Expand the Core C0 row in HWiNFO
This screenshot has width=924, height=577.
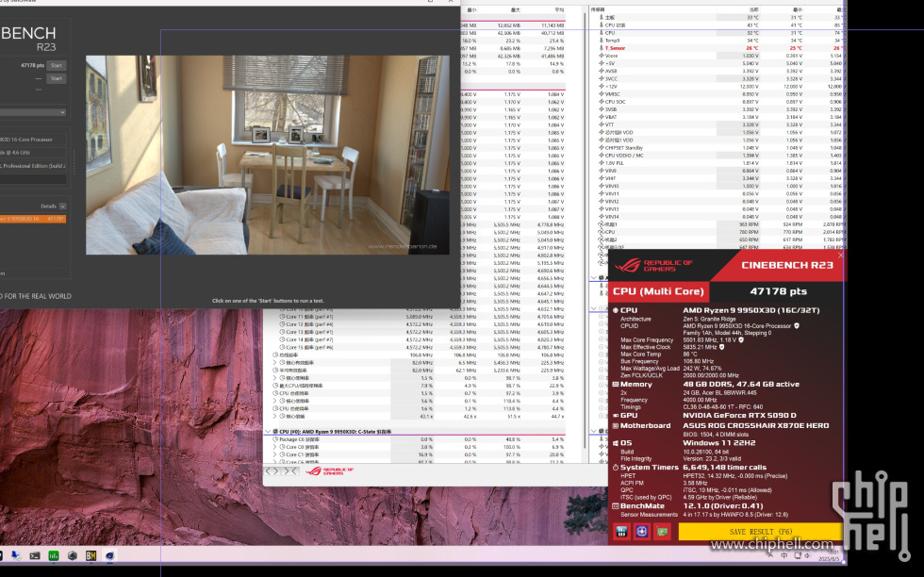click(x=274, y=447)
